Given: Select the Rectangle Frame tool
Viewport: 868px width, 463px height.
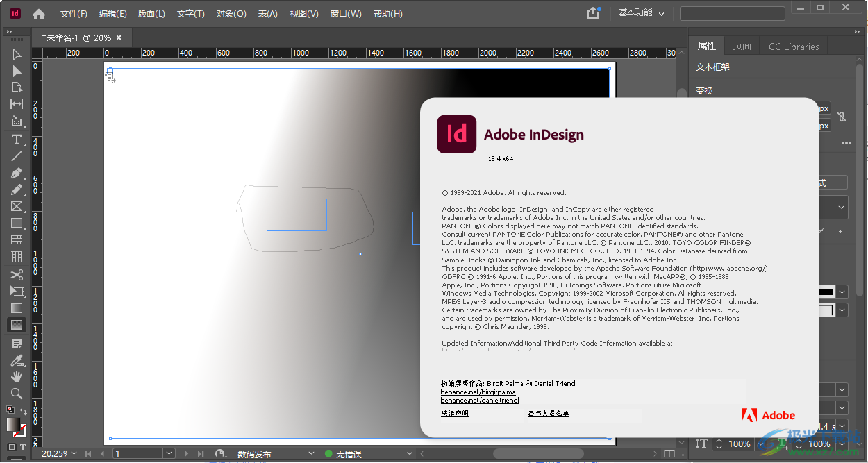Looking at the screenshot, I should click(x=17, y=206).
